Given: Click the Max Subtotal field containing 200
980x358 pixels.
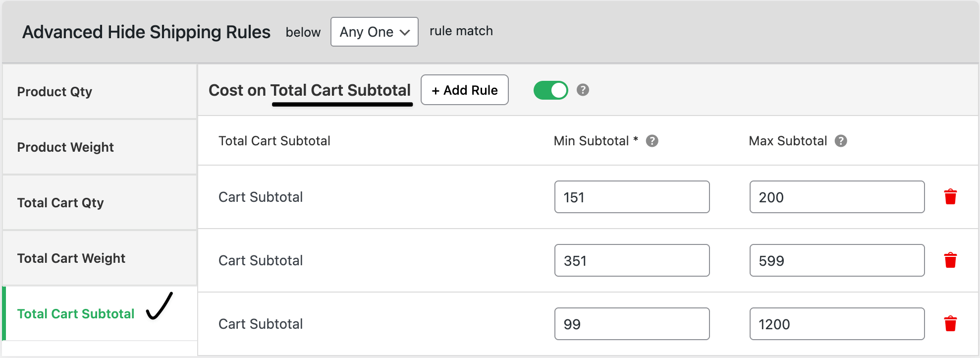Looking at the screenshot, I should coord(837,197).
